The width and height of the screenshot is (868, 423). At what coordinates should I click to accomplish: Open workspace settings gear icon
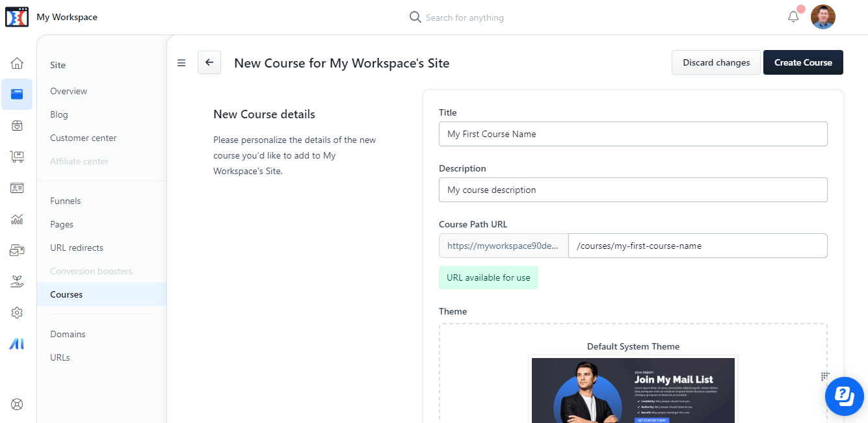point(17,313)
